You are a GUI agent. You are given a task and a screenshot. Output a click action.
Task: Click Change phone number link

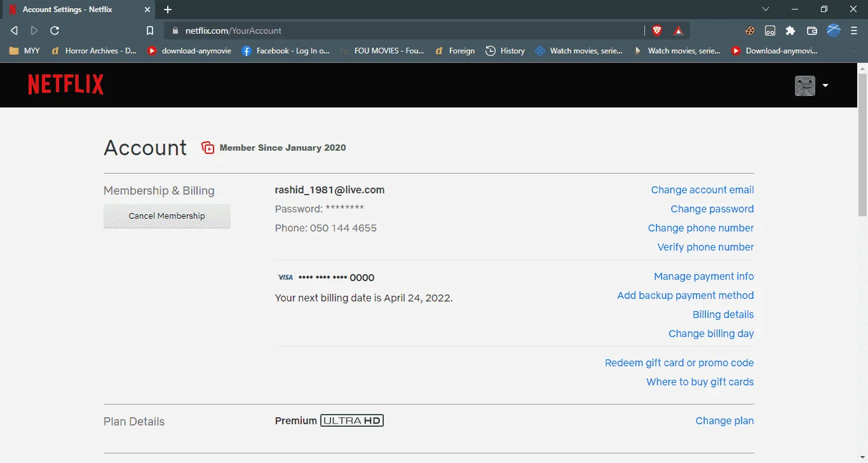coord(701,228)
